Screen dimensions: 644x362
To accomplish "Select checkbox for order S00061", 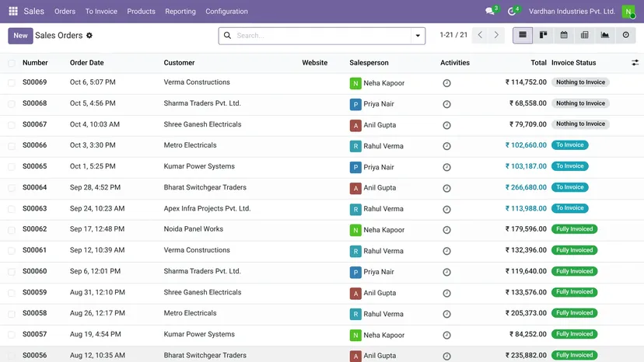I will pyautogui.click(x=12, y=251).
